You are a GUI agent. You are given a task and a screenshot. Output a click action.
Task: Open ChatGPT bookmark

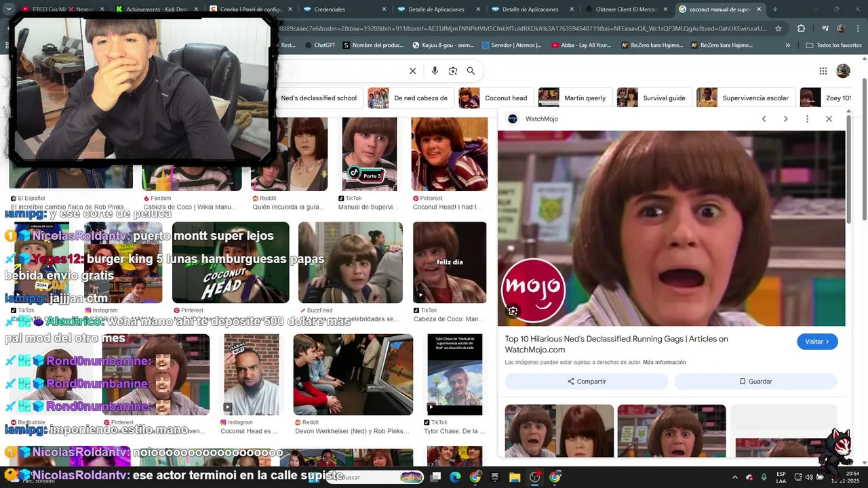[319, 45]
